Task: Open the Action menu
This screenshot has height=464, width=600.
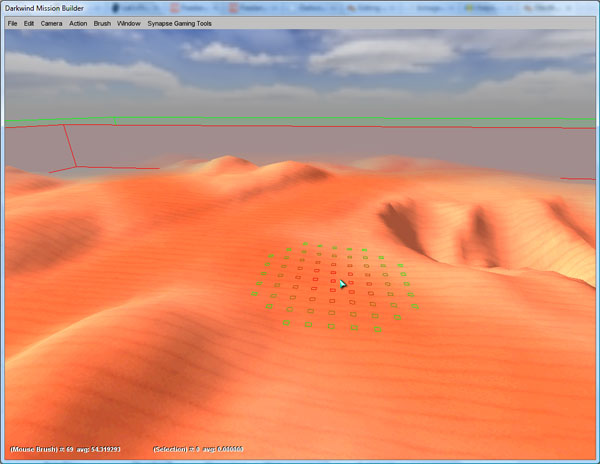Action: (x=78, y=22)
